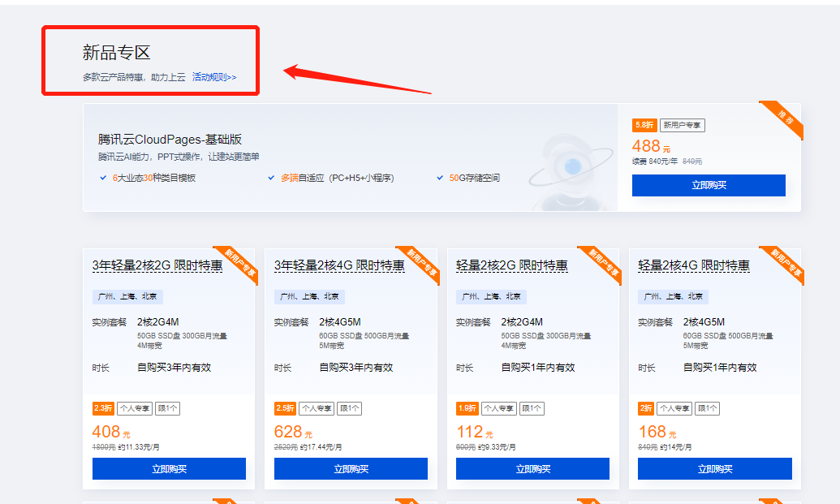Click the 多款云产品特惠，助力上云 subtitle
Screen dimensions: 840x504
[x=134, y=77]
